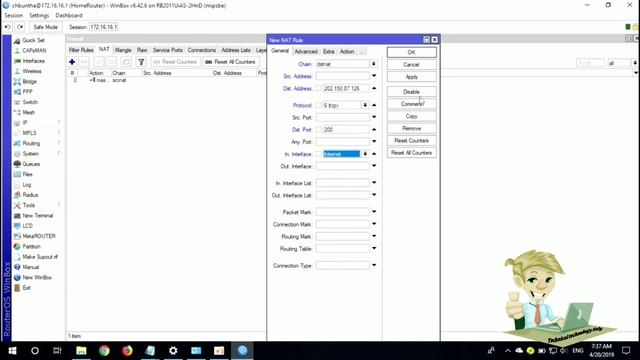The height and width of the screenshot is (360, 640).
Task: Open the Settings menu
Action: click(x=39, y=16)
